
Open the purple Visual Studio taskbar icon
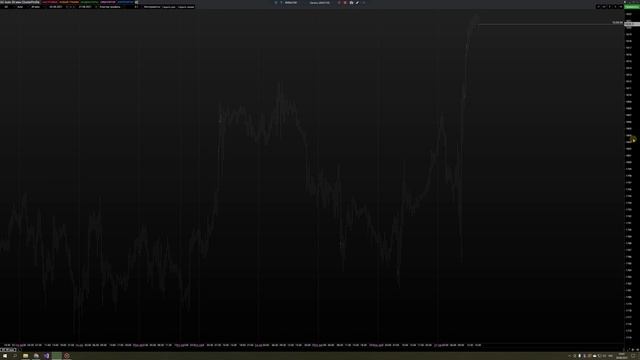[47, 356]
